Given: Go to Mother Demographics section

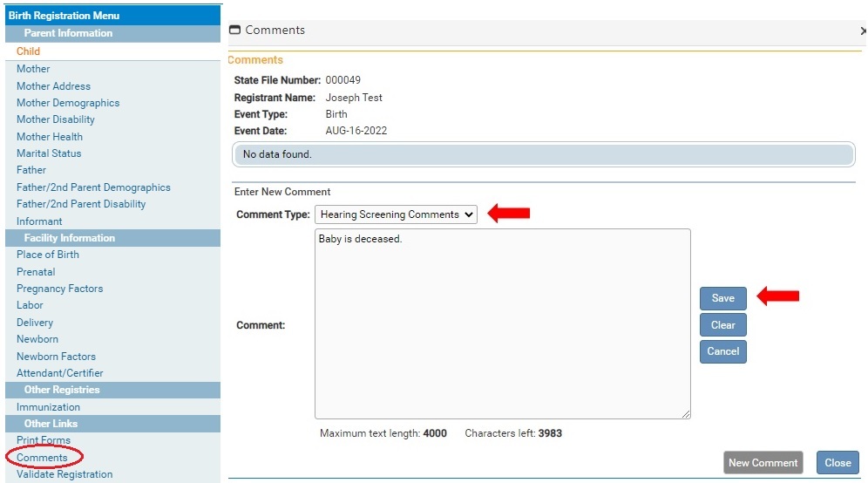Looking at the screenshot, I should [68, 103].
